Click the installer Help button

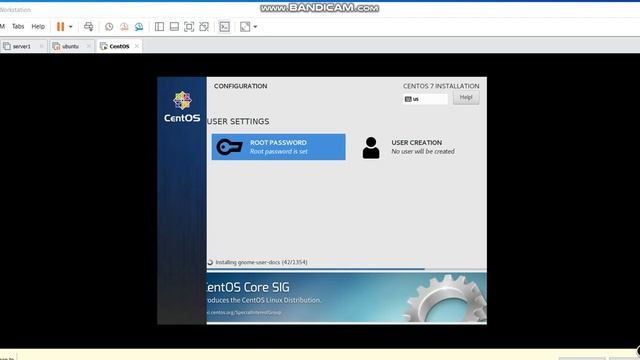466,98
